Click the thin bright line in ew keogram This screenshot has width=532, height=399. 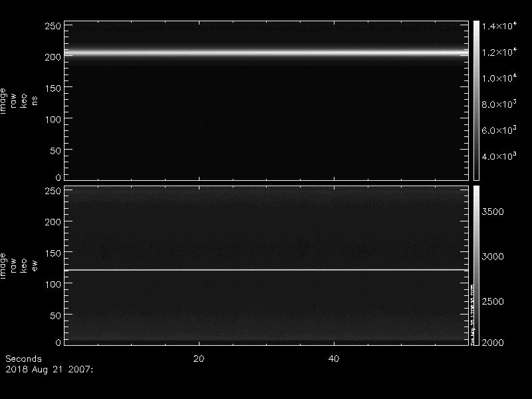tap(267, 270)
